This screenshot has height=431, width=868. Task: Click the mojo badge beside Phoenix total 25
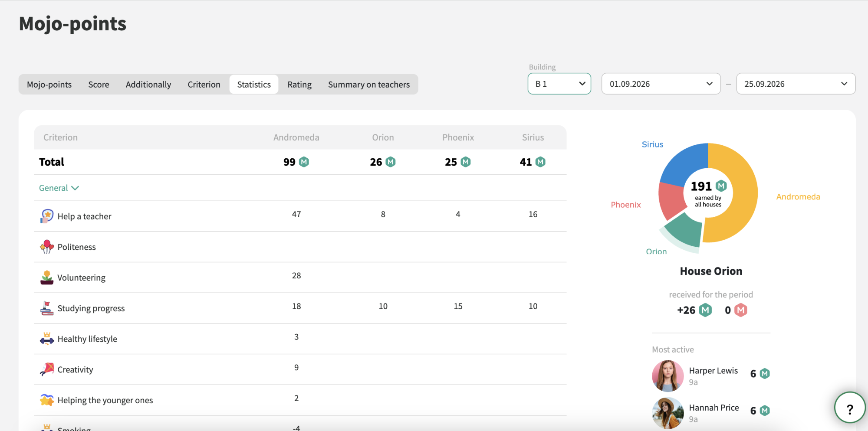click(x=466, y=162)
